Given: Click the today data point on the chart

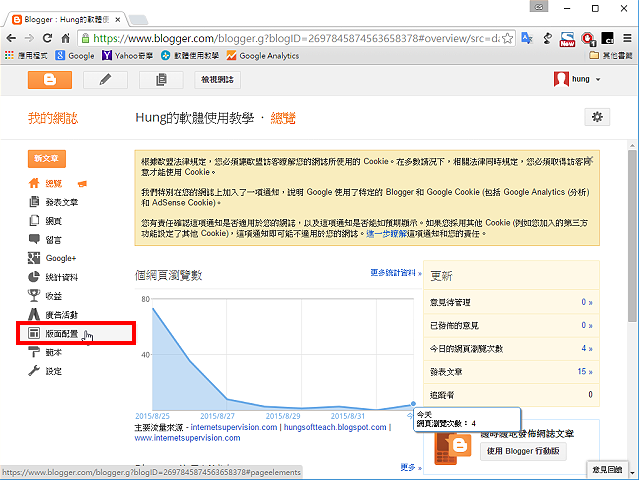Looking at the screenshot, I should click(413, 404).
